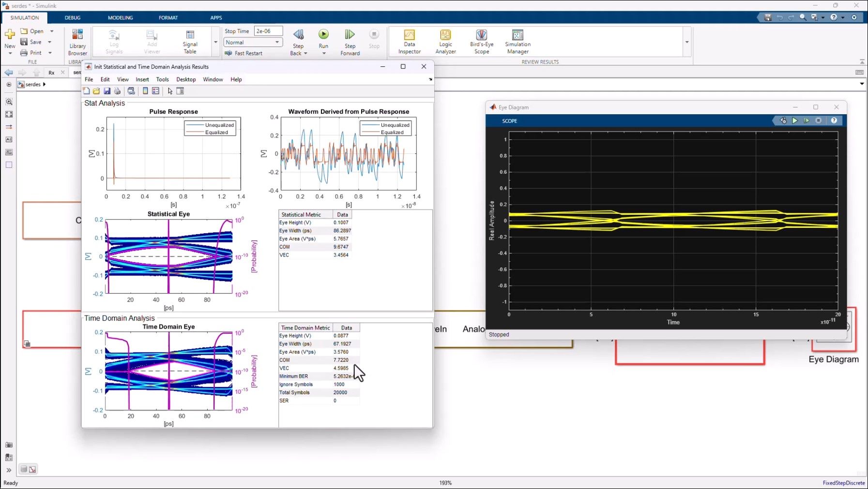Save the analysis results figure

coord(107,90)
